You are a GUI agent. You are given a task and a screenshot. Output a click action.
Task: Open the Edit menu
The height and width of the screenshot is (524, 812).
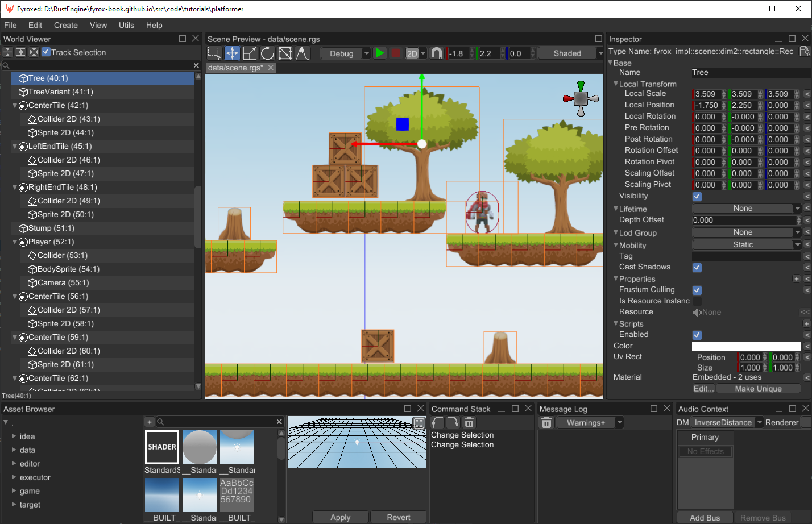35,25
